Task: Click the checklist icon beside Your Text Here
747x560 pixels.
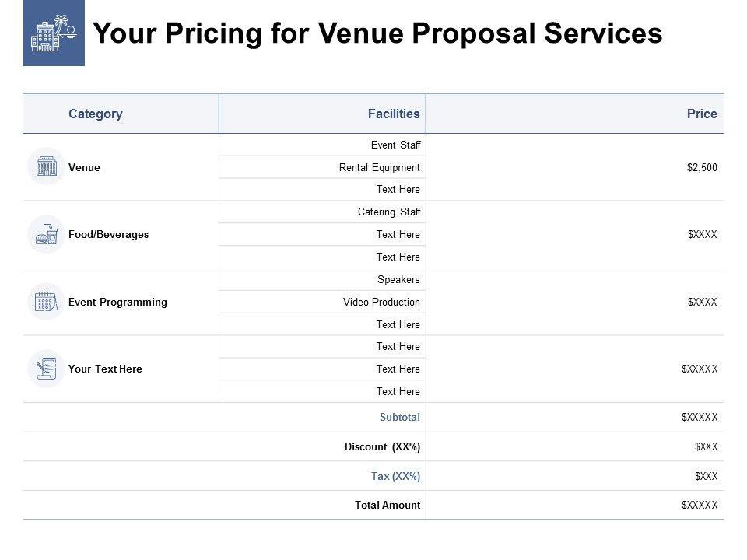Action: 46,369
